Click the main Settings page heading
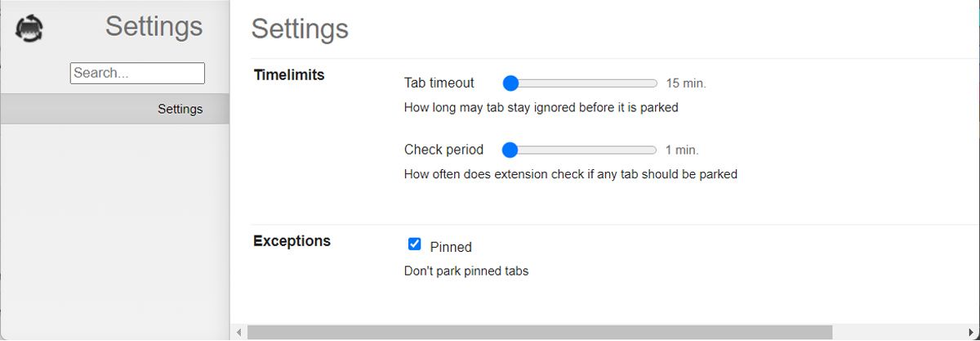 click(300, 29)
